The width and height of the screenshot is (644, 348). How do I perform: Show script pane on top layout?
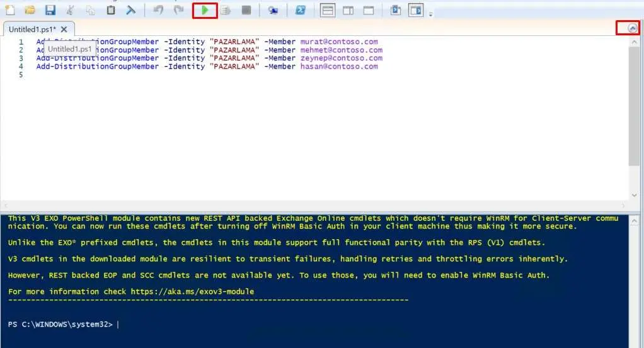(328, 10)
